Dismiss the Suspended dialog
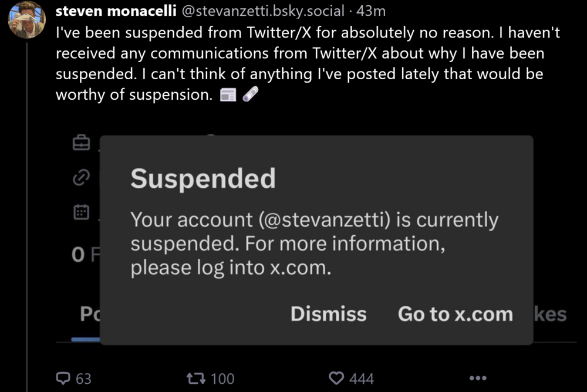The width and height of the screenshot is (587, 392). 328,314
